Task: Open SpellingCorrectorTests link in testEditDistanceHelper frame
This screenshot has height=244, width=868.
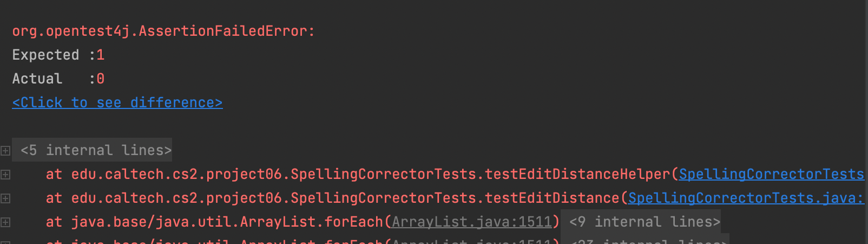Action: pos(772,174)
